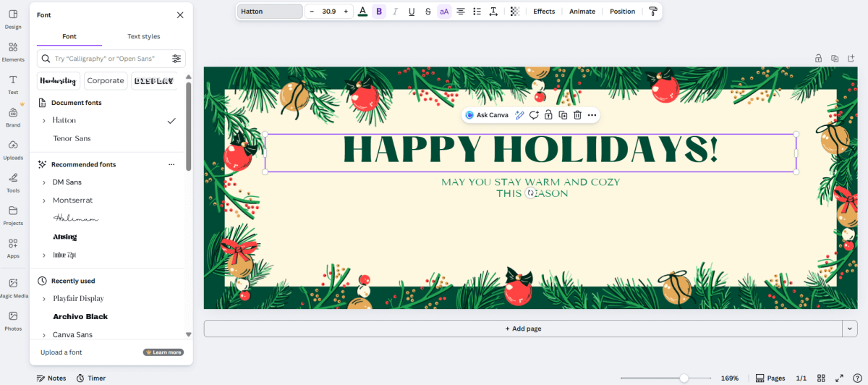Open font search filter options
This screenshot has height=385, width=868.
click(176, 59)
